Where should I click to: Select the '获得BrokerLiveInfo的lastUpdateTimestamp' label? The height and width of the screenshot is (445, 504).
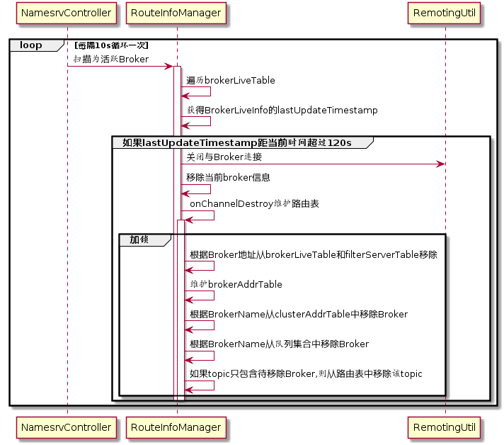coord(282,111)
